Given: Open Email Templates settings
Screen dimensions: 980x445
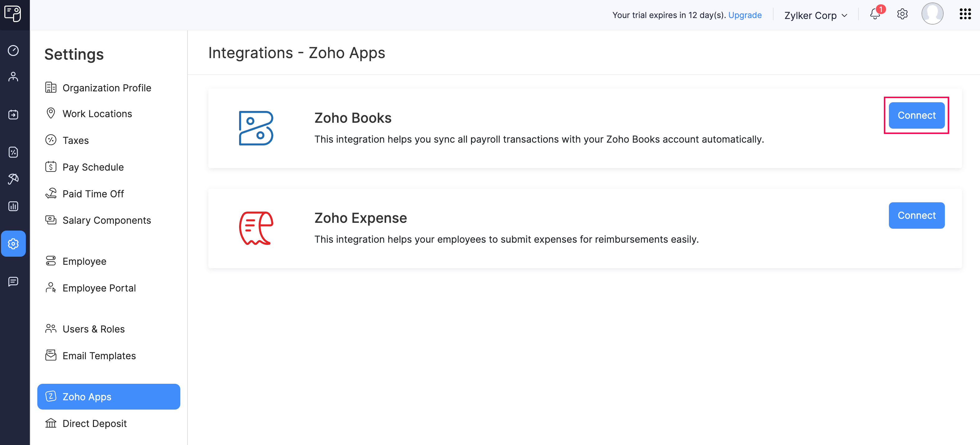Looking at the screenshot, I should (99, 356).
